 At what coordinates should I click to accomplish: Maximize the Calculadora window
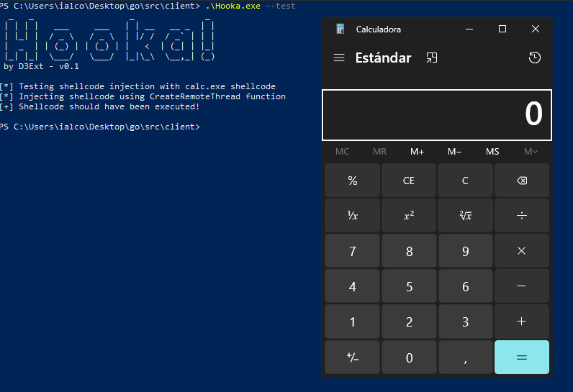click(502, 29)
